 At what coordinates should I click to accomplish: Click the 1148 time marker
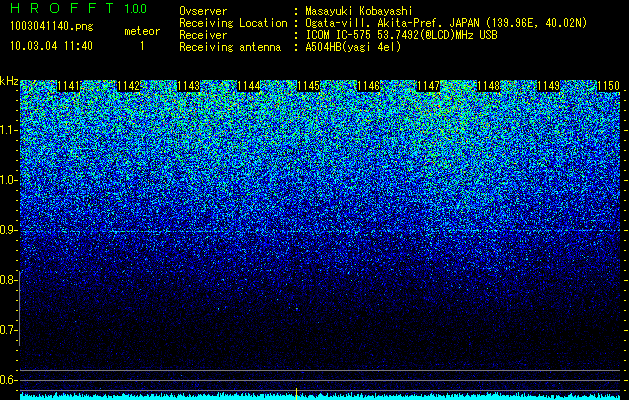tap(489, 86)
